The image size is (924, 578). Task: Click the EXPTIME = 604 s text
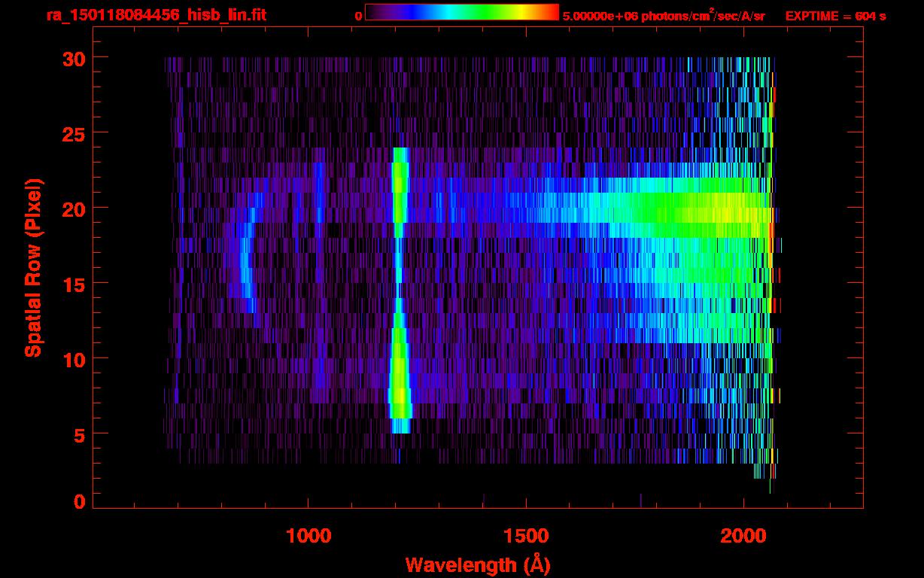[x=835, y=16]
